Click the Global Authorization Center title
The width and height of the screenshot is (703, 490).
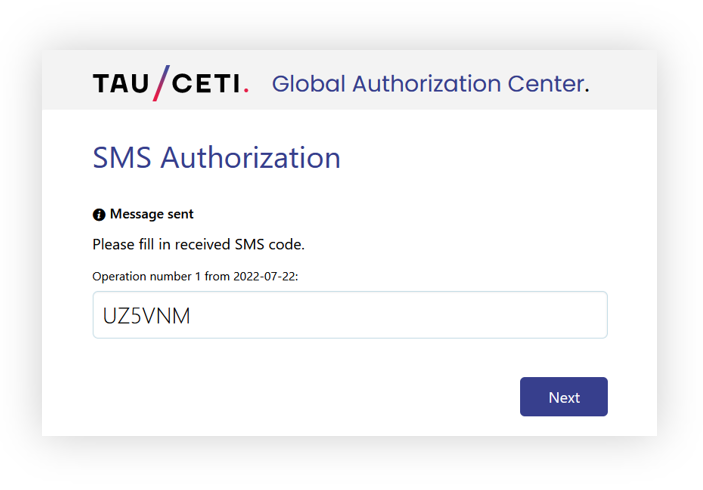(430, 84)
